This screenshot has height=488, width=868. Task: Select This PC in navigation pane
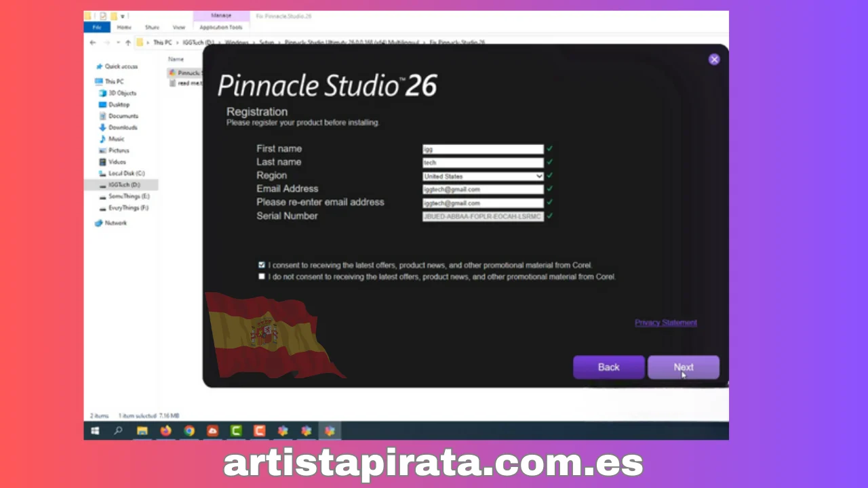pyautogui.click(x=108, y=81)
